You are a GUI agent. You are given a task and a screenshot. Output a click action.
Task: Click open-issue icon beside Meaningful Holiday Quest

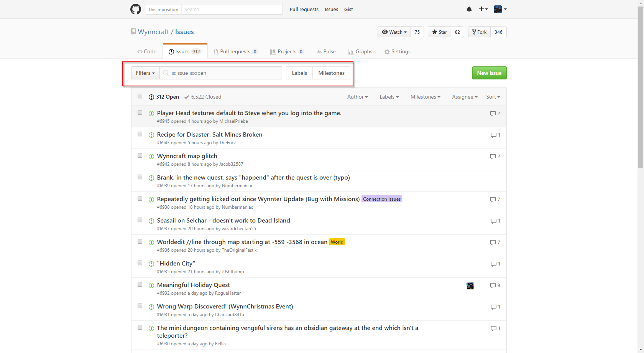tap(151, 285)
